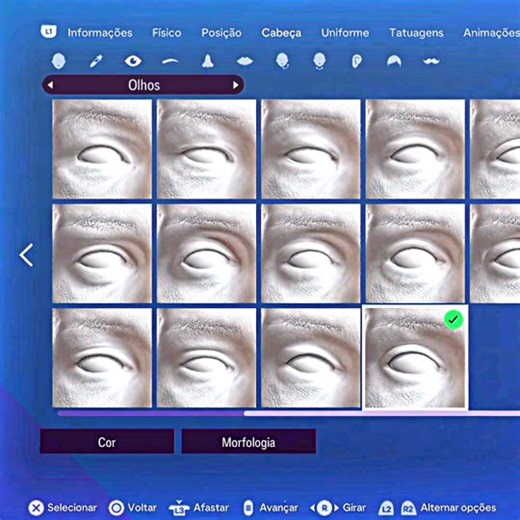Choose second eye thumbnail in top row
This screenshot has width=520, height=520.
pyautogui.click(x=207, y=149)
